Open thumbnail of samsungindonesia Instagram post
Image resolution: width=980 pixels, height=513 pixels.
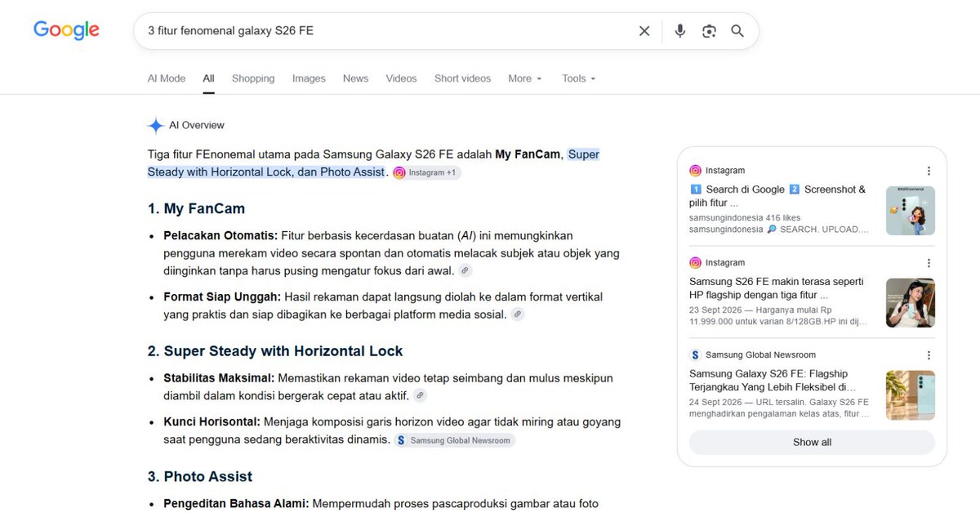point(911,211)
